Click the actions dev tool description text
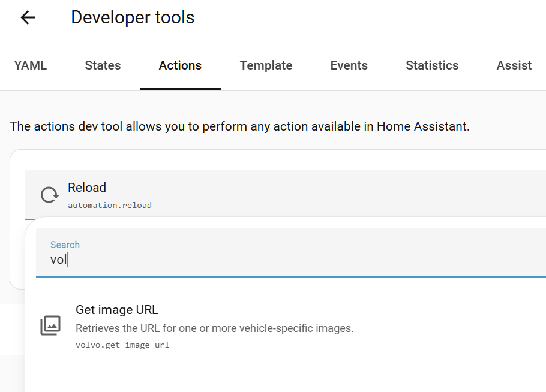 tap(239, 126)
